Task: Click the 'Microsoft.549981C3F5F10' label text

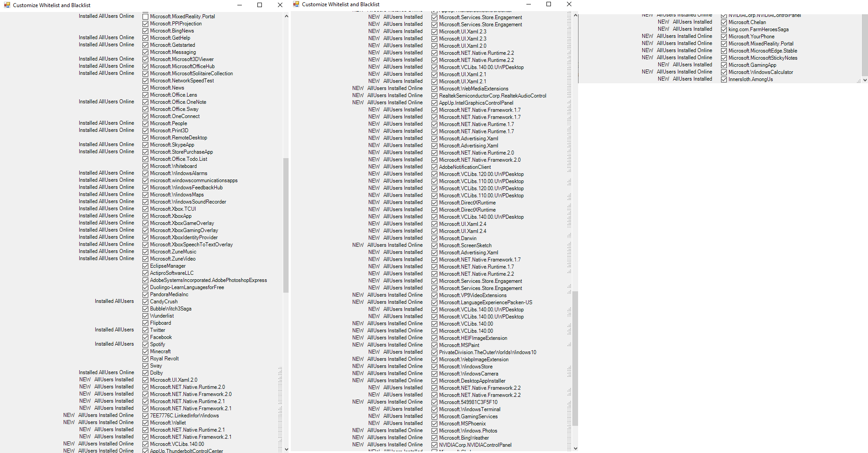Action: (469, 402)
